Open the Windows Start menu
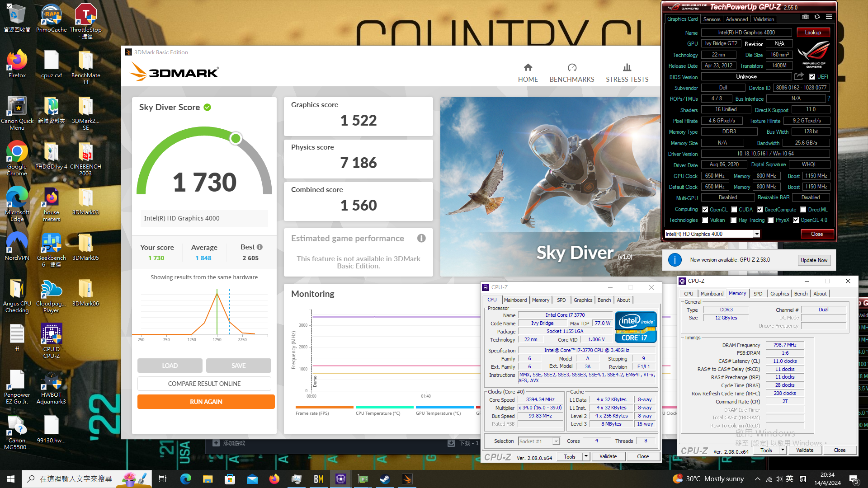This screenshot has width=868, height=488. tap(11, 479)
